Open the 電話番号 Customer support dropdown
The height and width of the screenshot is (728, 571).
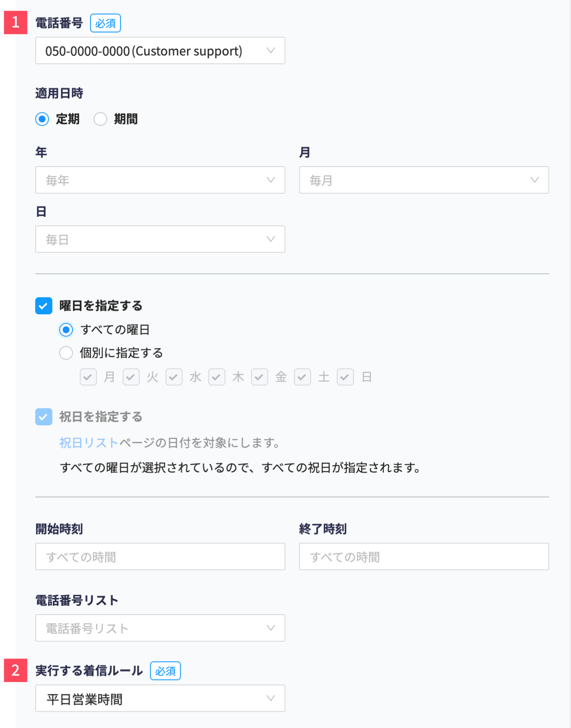pyautogui.click(x=160, y=51)
